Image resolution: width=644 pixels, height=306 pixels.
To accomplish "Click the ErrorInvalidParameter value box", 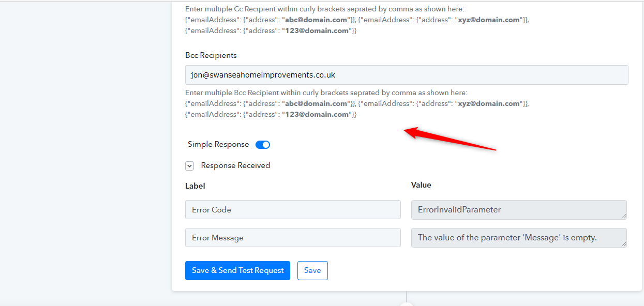I will (519, 210).
